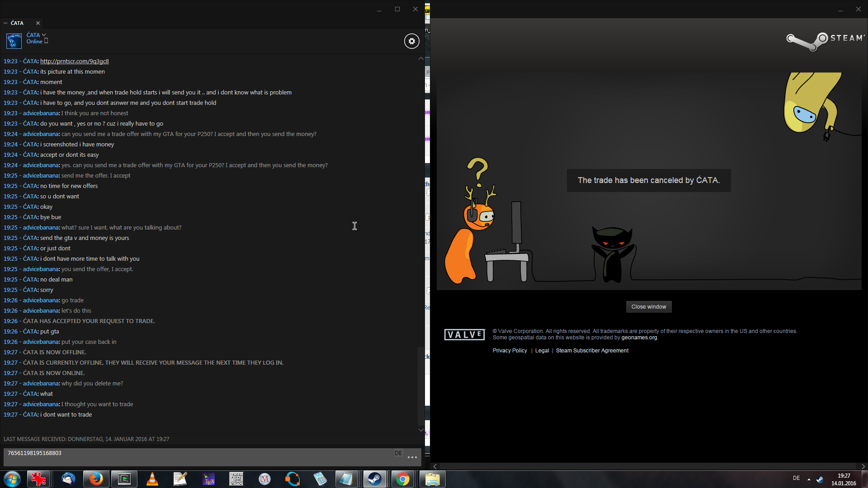Open chat settings gear icon

(x=411, y=41)
